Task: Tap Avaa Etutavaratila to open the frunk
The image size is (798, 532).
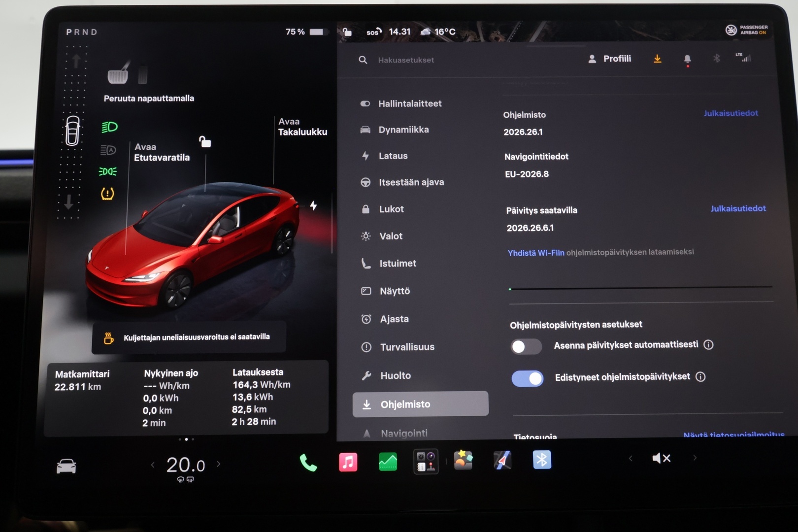Action: (x=162, y=152)
